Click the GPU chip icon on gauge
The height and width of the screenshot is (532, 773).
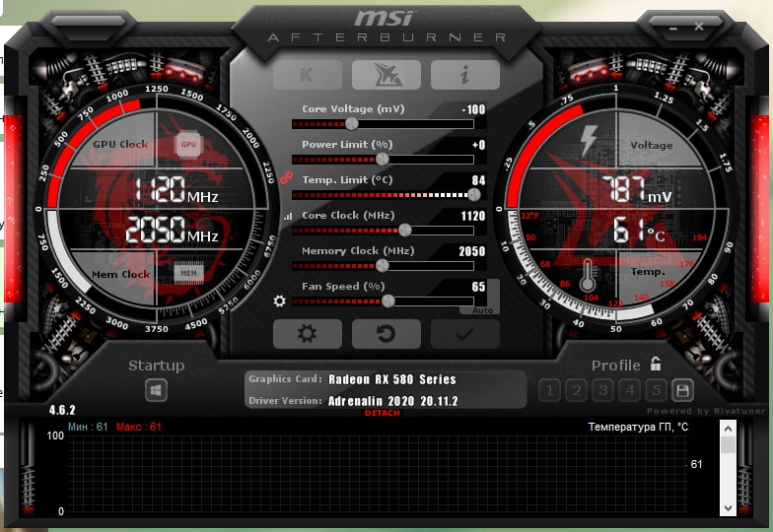[x=188, y=144]
